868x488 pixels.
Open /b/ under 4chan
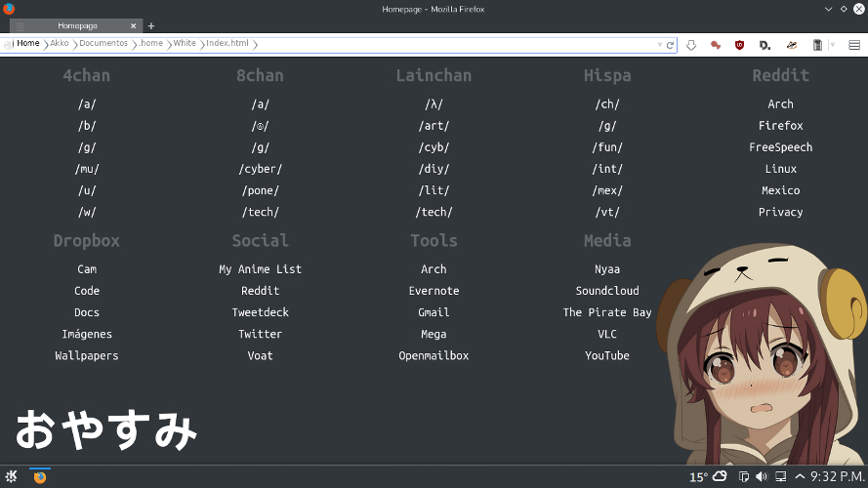pos(87,126)
